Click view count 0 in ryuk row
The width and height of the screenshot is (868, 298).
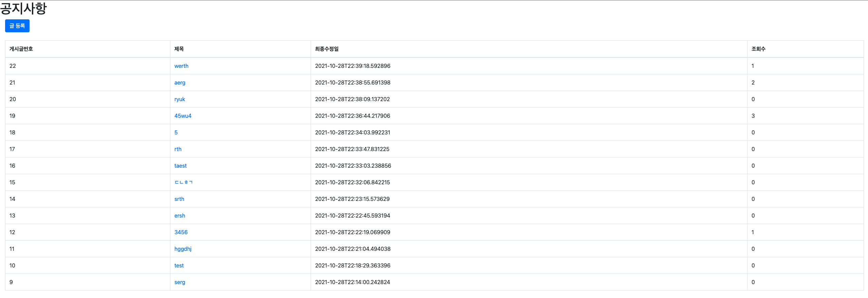753,99
